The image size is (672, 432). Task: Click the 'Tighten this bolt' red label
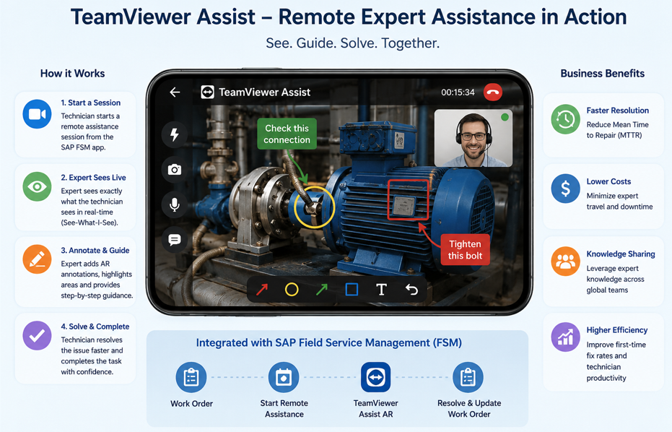coord(465,250)
